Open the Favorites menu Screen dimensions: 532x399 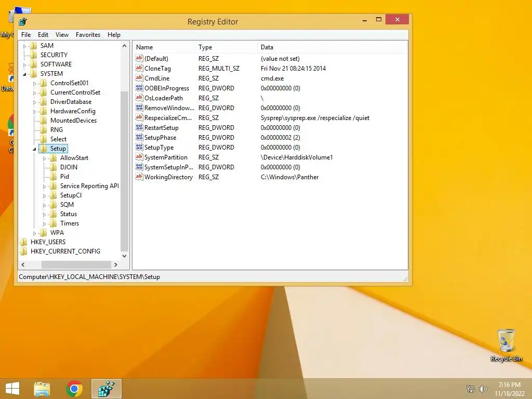(88, 35)
